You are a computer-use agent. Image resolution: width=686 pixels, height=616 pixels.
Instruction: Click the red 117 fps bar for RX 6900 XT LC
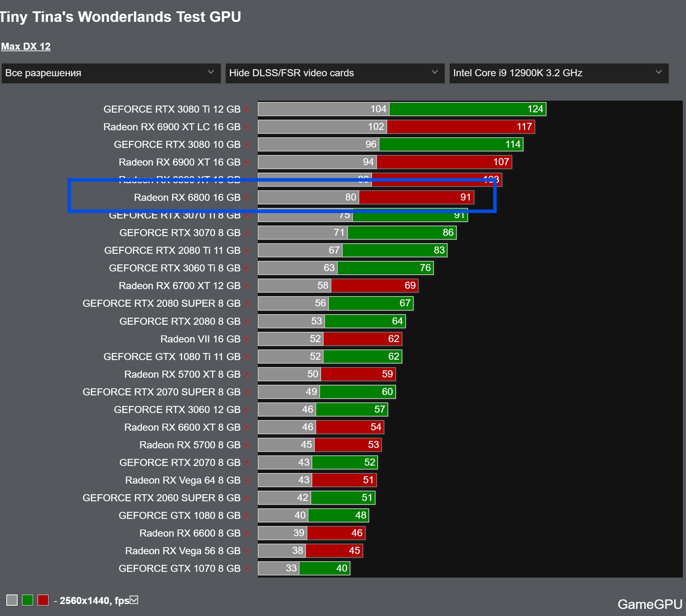pyautogui.click(x=461, y=127)
